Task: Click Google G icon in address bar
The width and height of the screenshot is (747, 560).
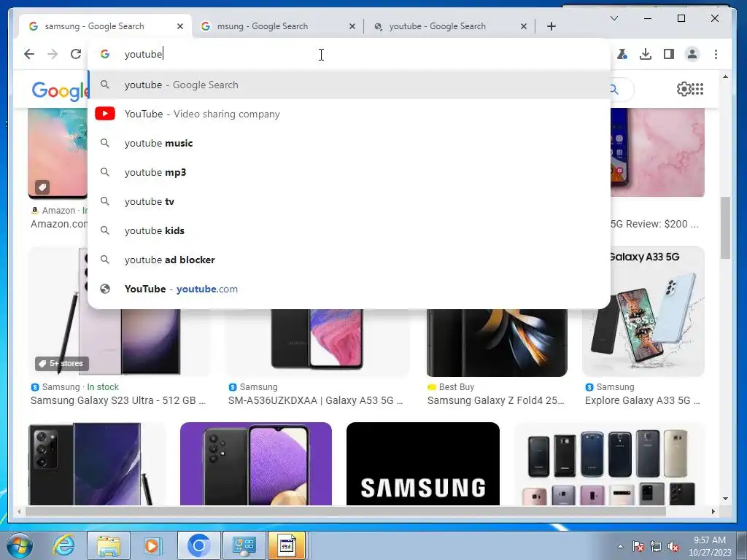Action: pyautogui.click(x=105, y=54)
